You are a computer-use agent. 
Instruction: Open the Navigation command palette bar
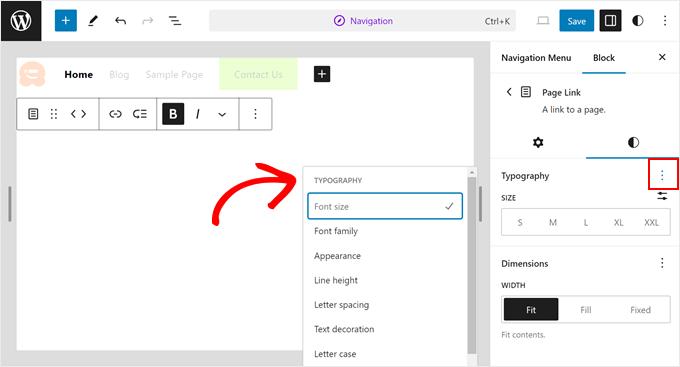(x=363, y=21)
